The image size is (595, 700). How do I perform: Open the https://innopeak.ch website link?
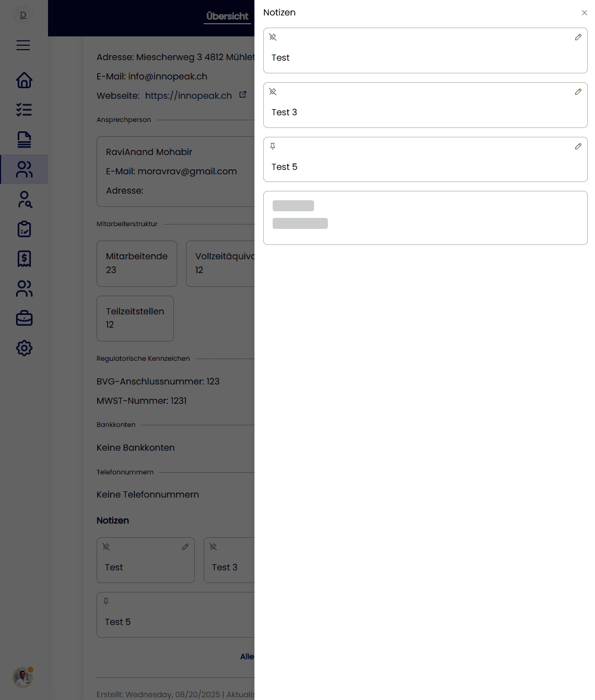click(x=188, y=95)
